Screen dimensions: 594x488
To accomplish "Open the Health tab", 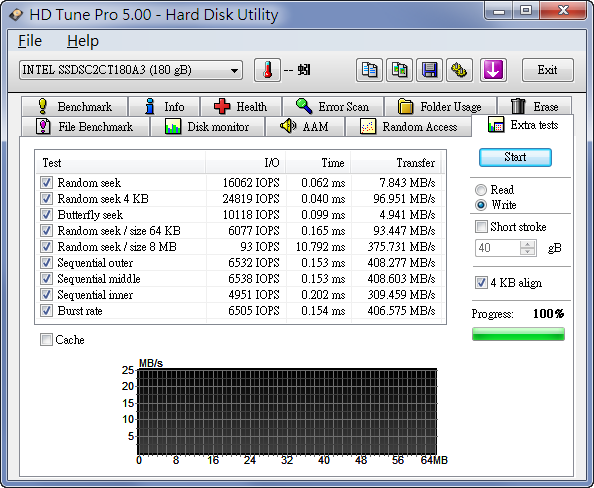I will tap(241, 106).
